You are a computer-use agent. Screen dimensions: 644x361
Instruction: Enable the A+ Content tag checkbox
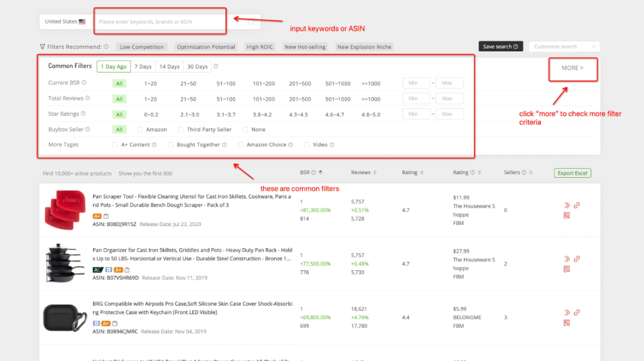tap(115, 144)
